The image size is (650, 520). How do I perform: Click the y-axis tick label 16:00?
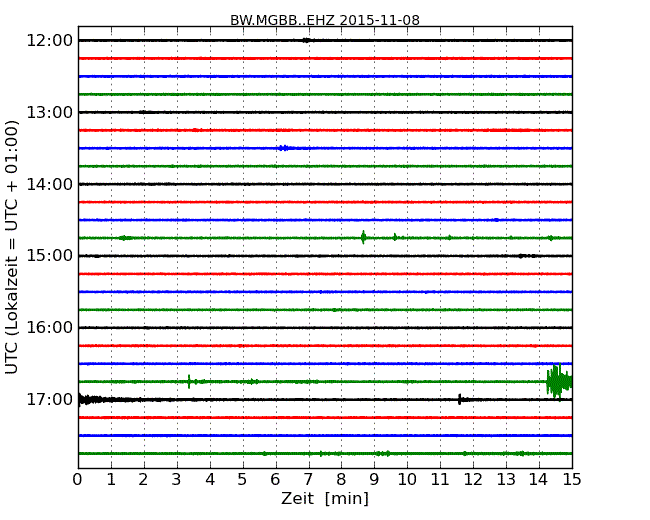(x=50, y=328)
